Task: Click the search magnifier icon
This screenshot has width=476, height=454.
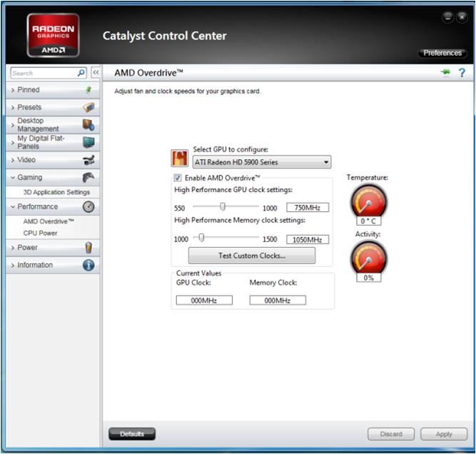Action: coord(81,73)
